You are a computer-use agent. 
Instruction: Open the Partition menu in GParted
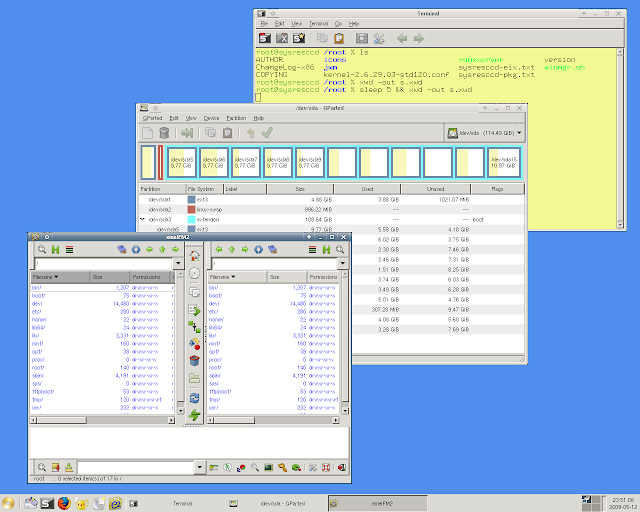236,118
